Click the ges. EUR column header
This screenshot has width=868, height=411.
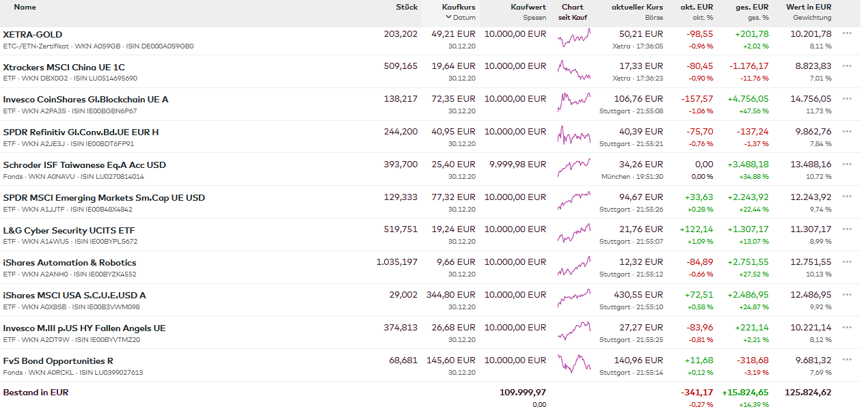pos(752,7)
